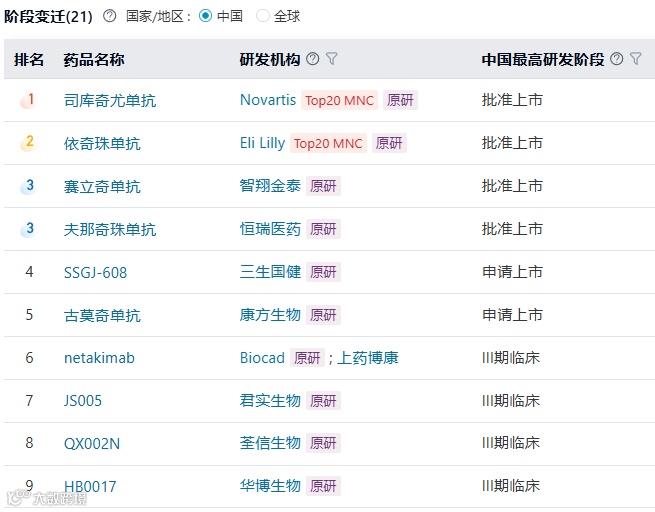Click rank 2 medal badge
Screen dimensions: 655x512
coord(28,143)
